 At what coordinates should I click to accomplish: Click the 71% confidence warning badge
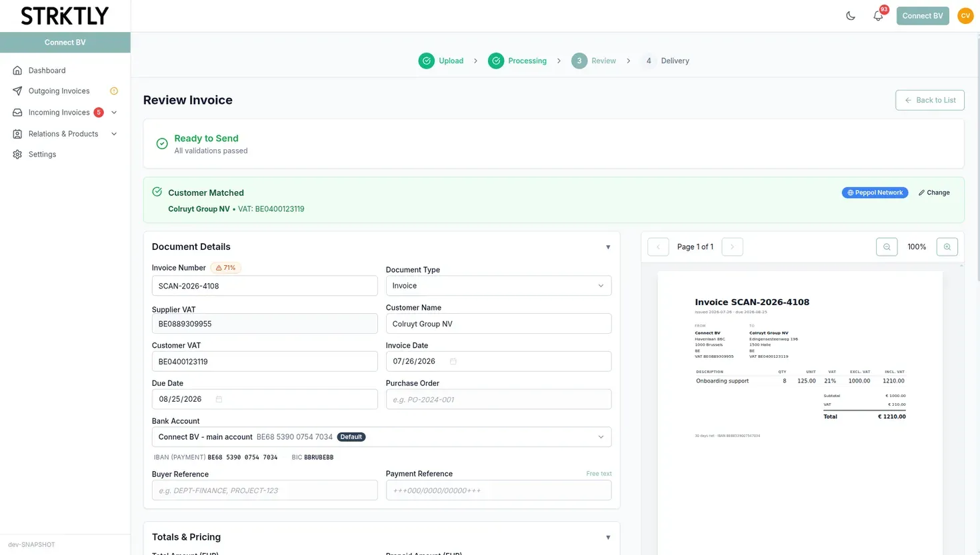click(x=225, y=268)
